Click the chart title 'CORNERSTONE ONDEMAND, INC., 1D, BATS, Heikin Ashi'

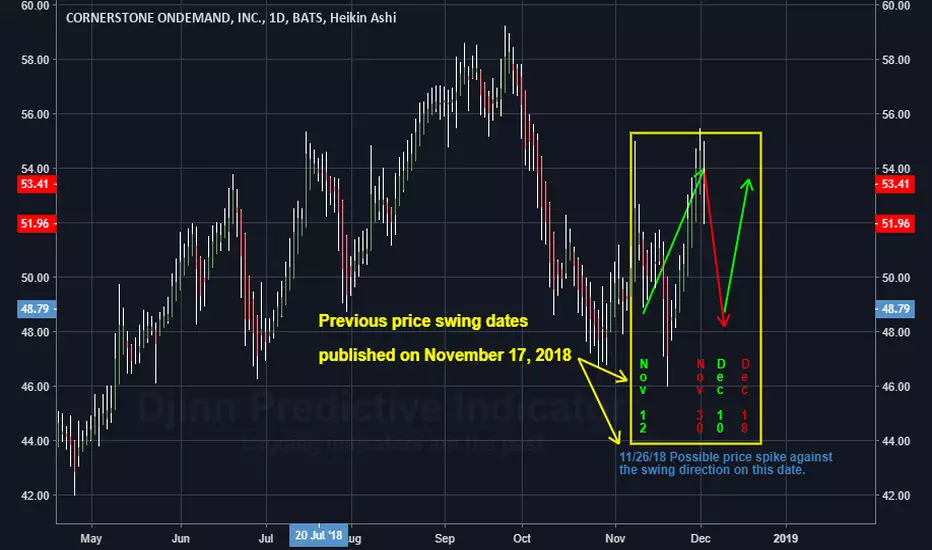click(x=231, y=18)
